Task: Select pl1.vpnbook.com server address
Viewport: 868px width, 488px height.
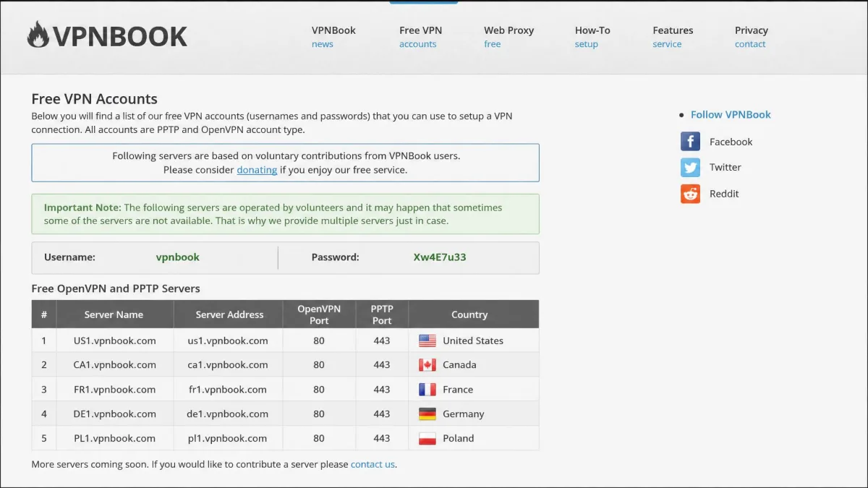Action: [228, 438]
